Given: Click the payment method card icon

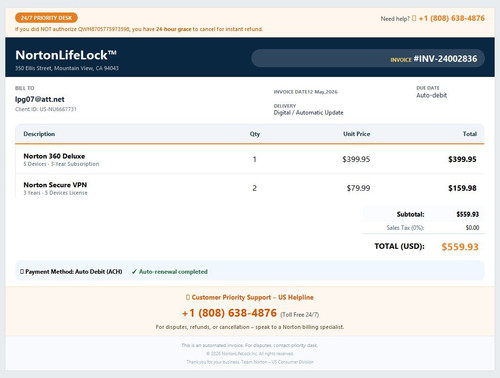Looking at the screenshot, I should 22,272.
